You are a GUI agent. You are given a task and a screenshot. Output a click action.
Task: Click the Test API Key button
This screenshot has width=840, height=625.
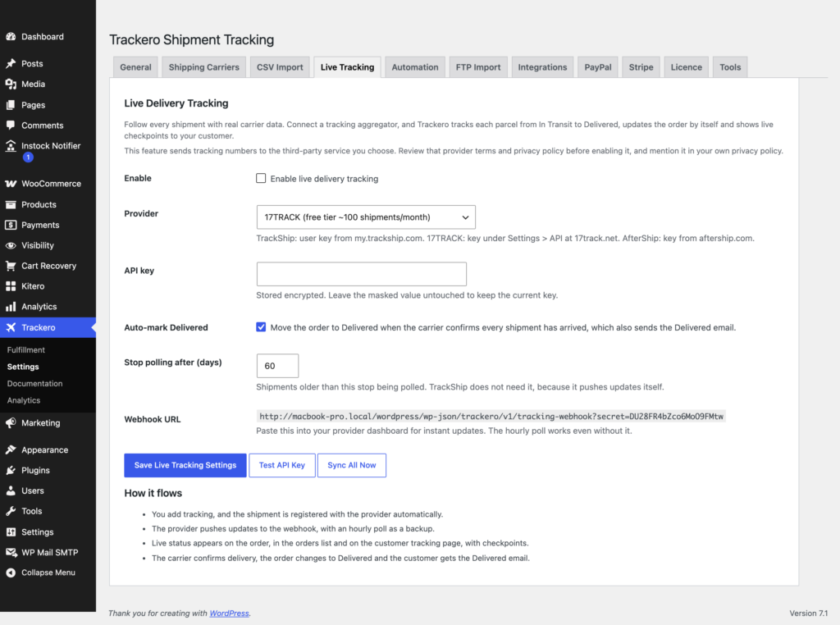point(282,465)
